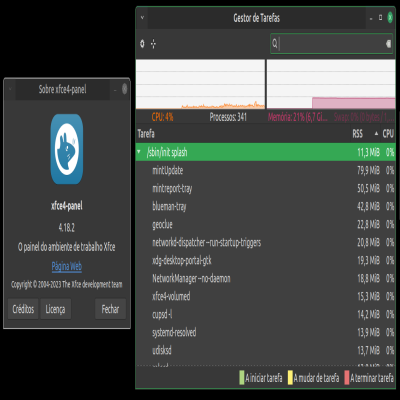Select the blueman-tray process row
Screen dimensions: 400x400
click(266, 206)
